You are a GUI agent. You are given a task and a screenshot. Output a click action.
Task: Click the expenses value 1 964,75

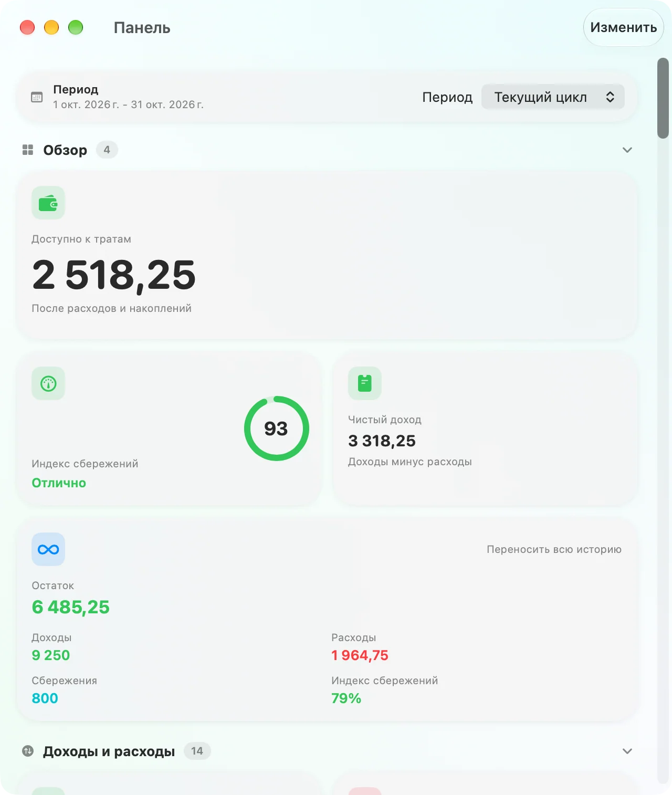pyautogui.click(x=360, y=655)
